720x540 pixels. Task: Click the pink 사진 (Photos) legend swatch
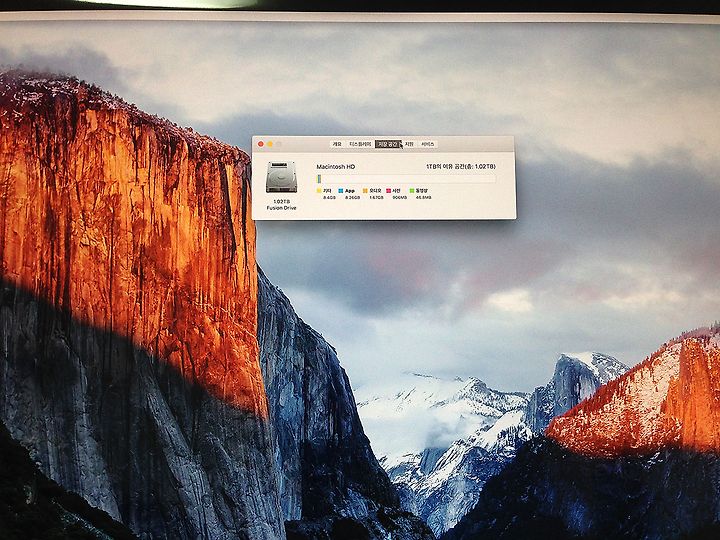coord(388,191)
